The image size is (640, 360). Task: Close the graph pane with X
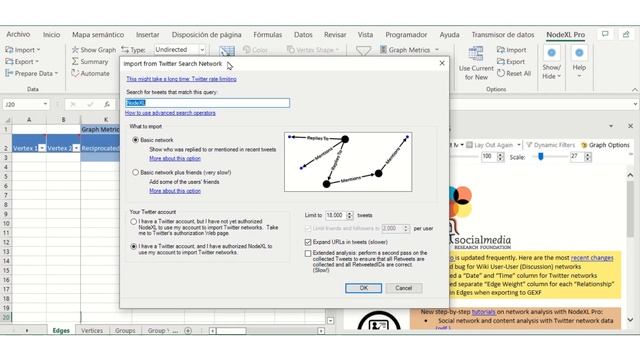[x=631, y=126]
